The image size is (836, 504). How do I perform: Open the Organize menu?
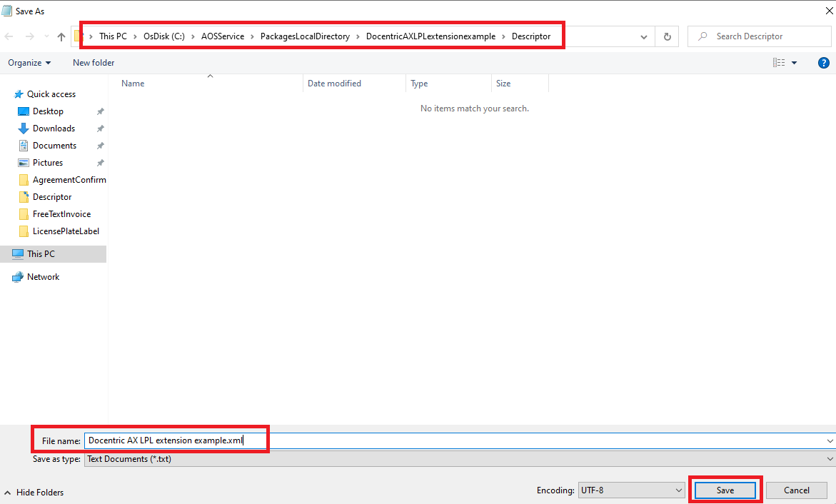tap(29, 63)
